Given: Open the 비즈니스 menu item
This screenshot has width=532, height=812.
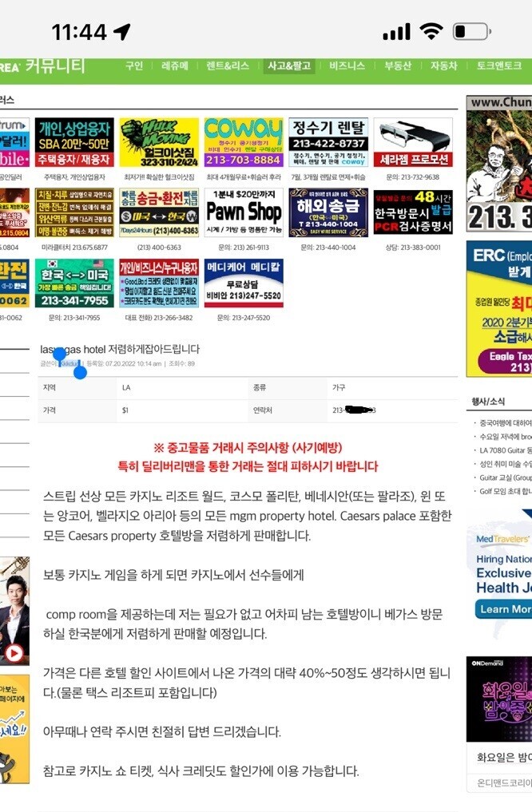Looking at the screenshot, I should click(347, 65).
